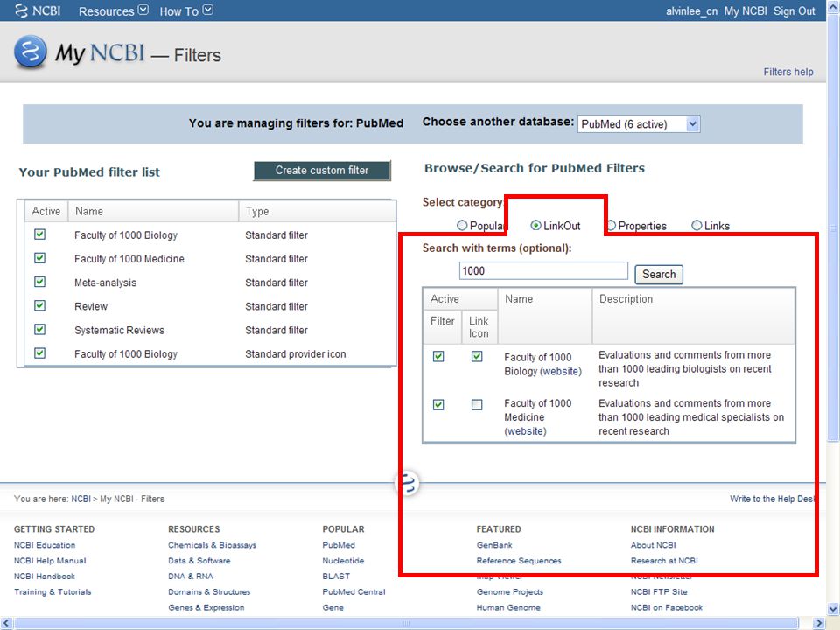
Task: Open the NCBI Education footer link
Action: click(x=45, y=545)
